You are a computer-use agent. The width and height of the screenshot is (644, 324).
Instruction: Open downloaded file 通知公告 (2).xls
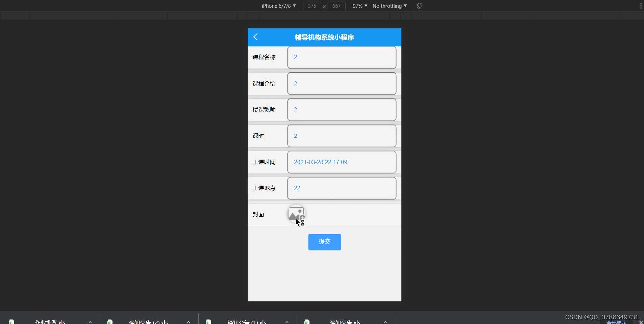148,322
